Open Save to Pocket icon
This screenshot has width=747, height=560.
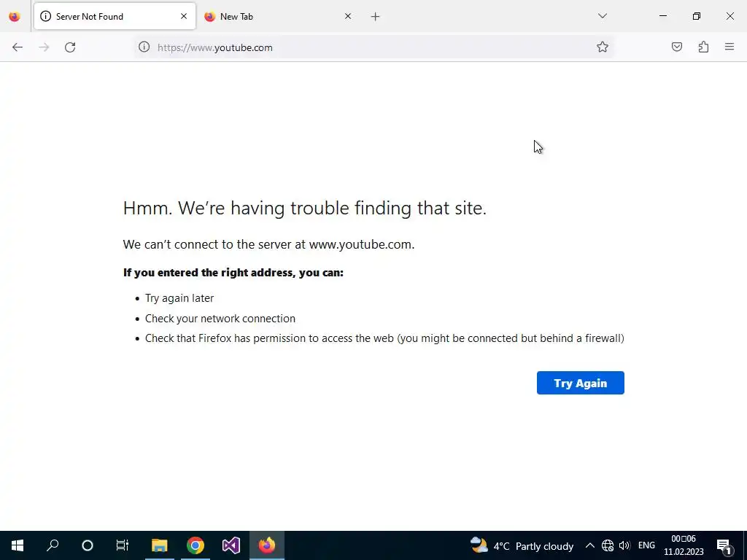[x=676, y=47]
